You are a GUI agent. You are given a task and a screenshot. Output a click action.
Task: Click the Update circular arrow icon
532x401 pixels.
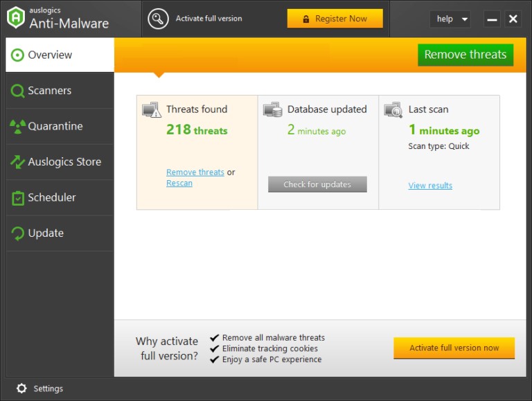pyautogui.click(x=17, y=233)
